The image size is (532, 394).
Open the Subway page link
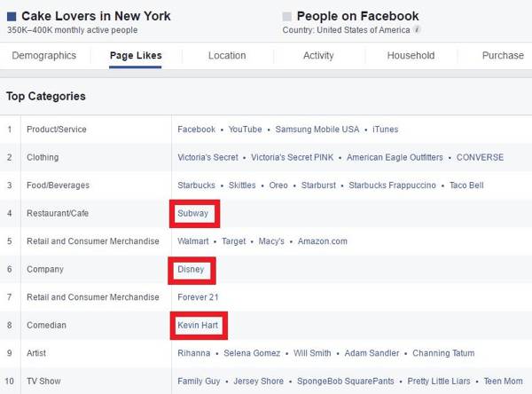click(x=192, y=213)
